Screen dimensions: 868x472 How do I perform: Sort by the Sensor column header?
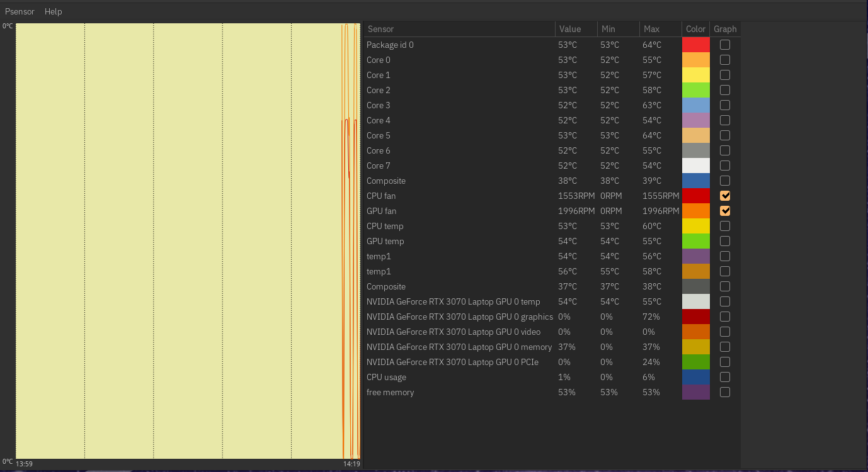[x=459, y=29]
